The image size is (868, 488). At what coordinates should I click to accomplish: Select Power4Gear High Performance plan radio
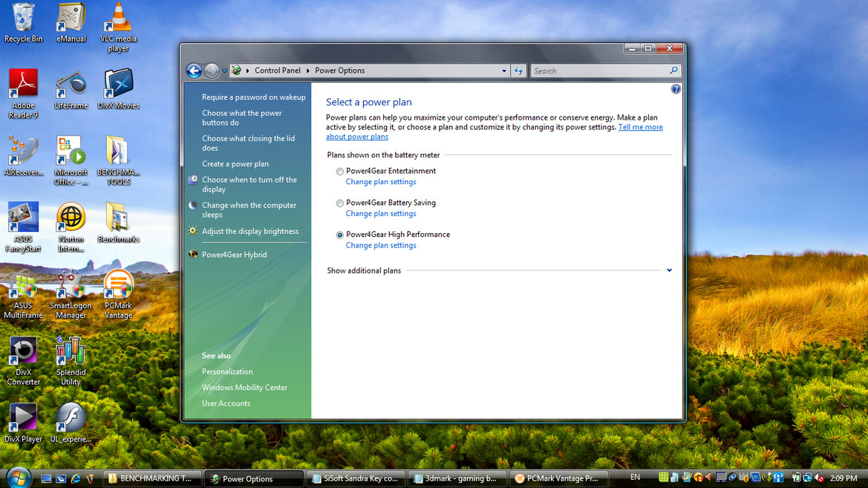339,235
